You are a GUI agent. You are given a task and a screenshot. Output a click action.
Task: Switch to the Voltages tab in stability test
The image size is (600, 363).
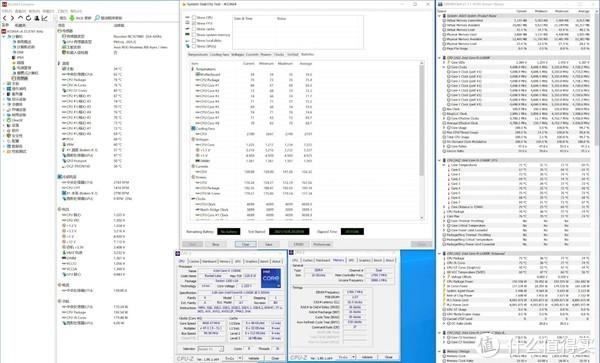[237, 55]
